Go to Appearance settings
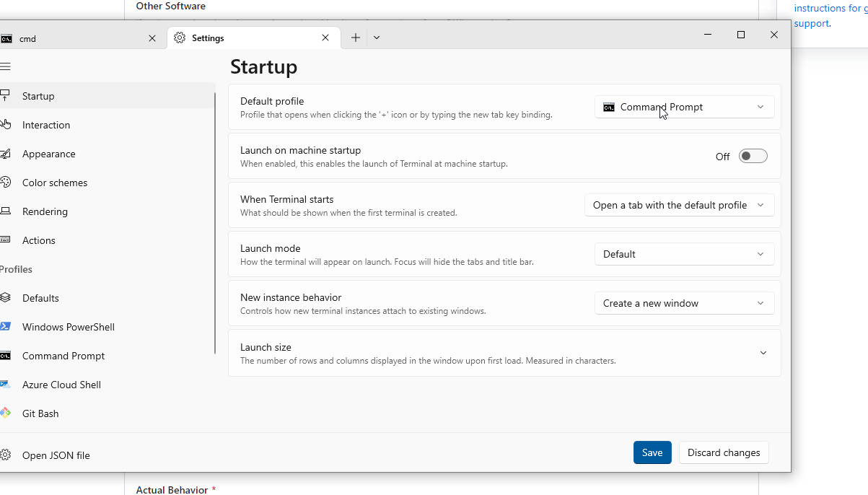Screen dimensions: 868x495 (x=108, y=154)
